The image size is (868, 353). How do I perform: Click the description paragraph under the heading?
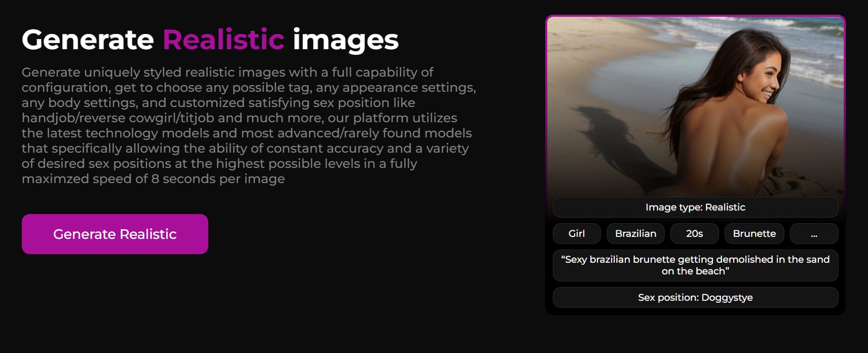tap(249, 125)
